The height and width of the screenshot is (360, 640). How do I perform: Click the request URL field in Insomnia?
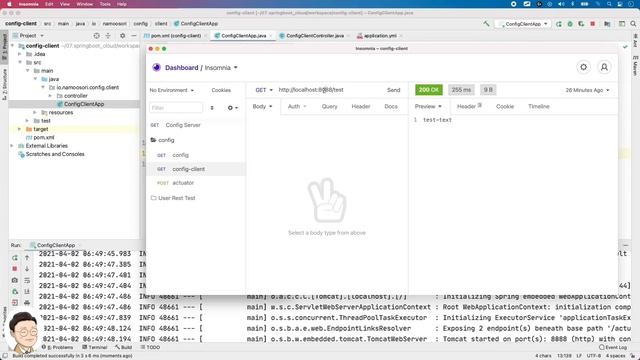coord(330,90)
